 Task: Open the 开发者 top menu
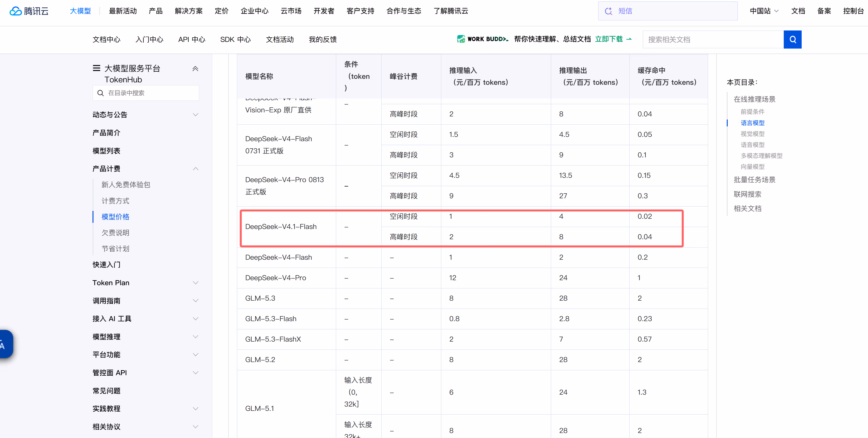click(x=324, y=11)
